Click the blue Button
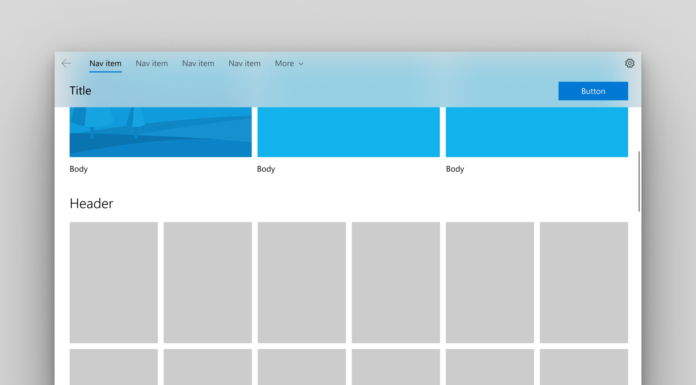This screenshot has width=696, height=385. point(593,91)
